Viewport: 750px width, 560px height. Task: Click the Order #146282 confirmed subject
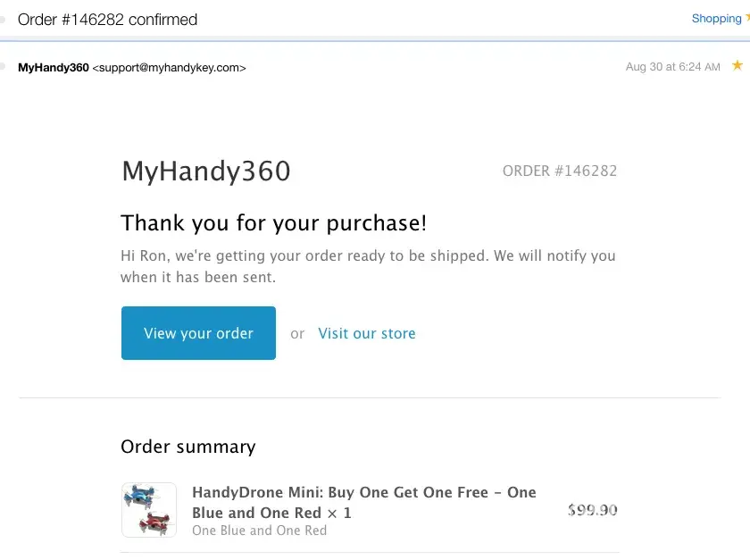pos(108,19)
